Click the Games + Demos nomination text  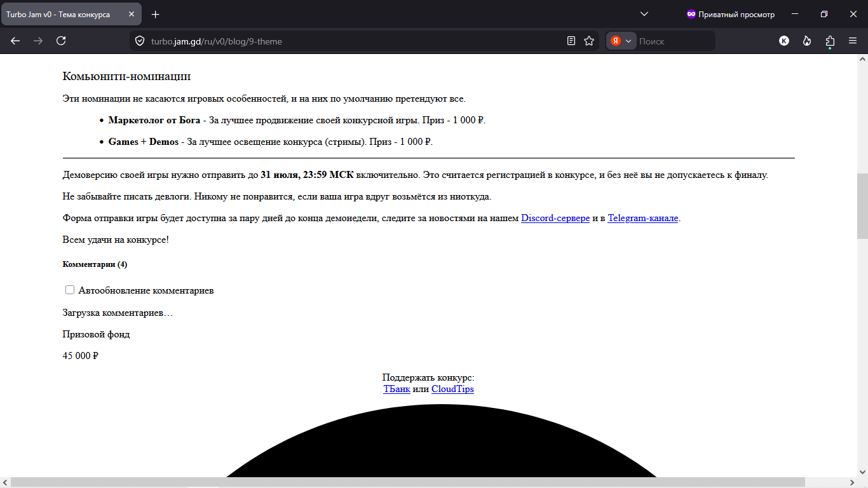tap(143, 142)
